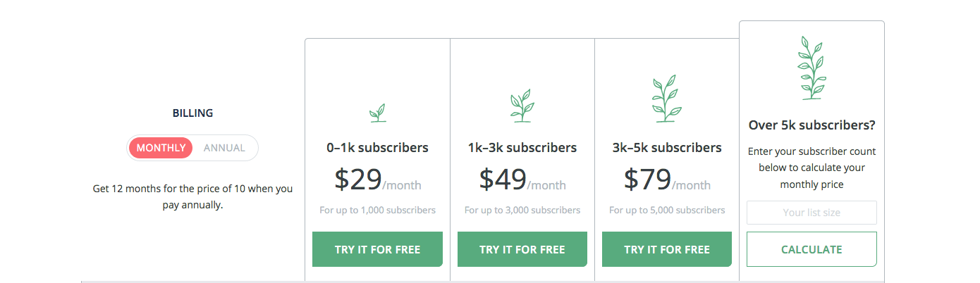
Task: Switch billing to Annual
Action: (x=224, y=148)
